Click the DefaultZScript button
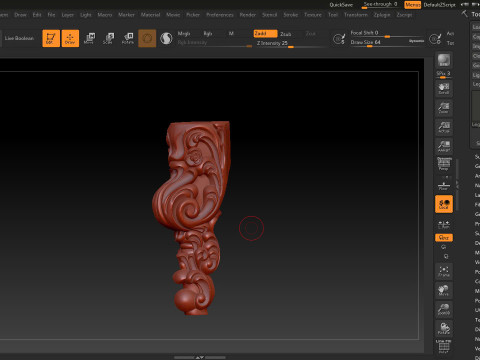Screen dimensions: 480x360 pyautogui.click(x=439, y=5)
